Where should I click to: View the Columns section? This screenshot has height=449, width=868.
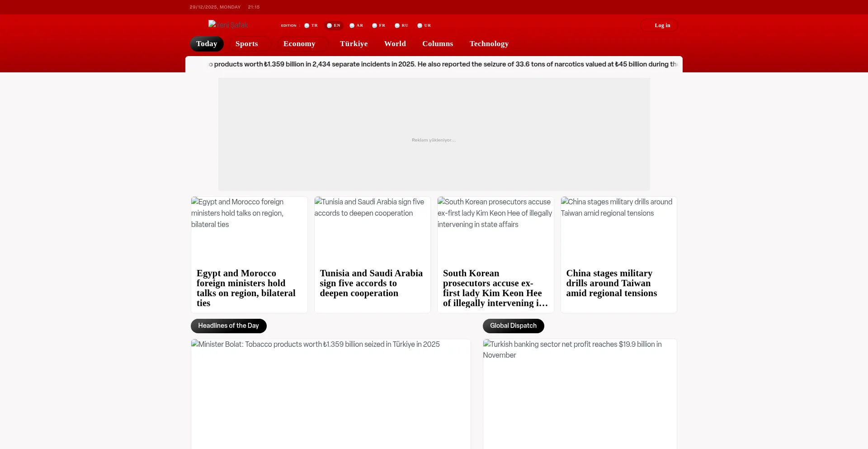437,44
